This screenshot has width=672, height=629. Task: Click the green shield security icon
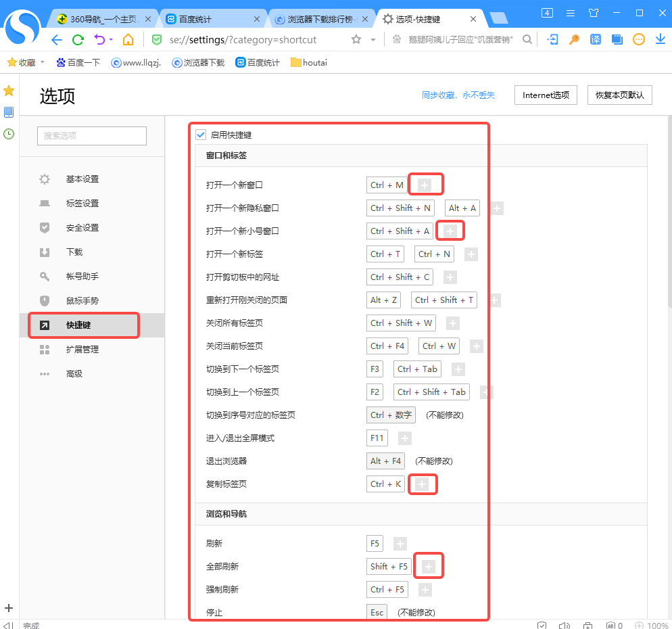click(157, 40)
